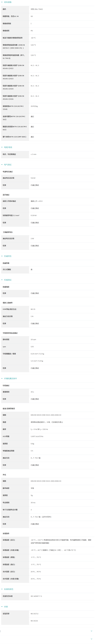Click the heat release value 28 MJ/kg
The height and width of the screenshot is (644, 95).
pos(34,106)
